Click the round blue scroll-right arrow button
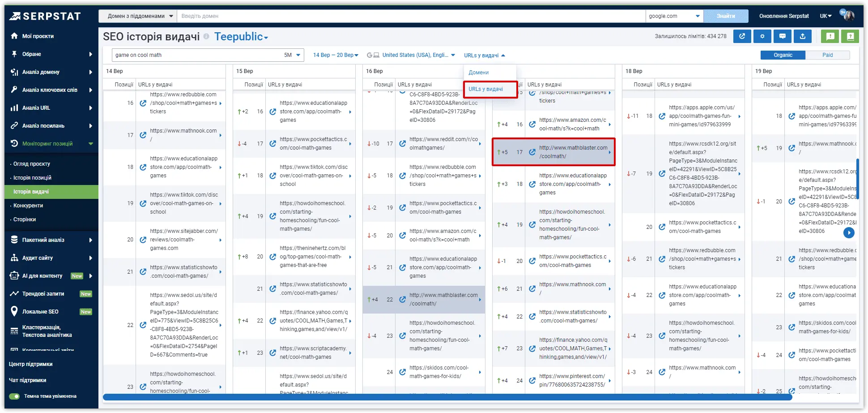The width and height of the screenshot is (868, 413). (x=849, y=232)
